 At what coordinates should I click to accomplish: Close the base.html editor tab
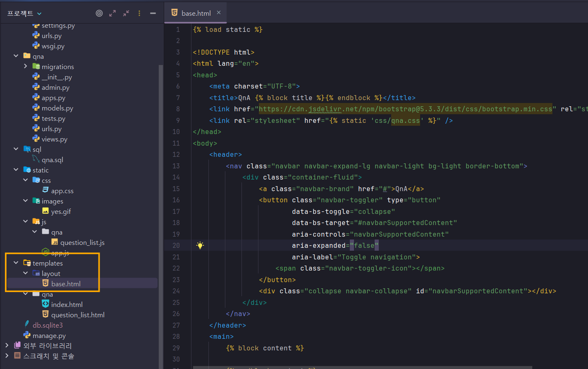219,13
